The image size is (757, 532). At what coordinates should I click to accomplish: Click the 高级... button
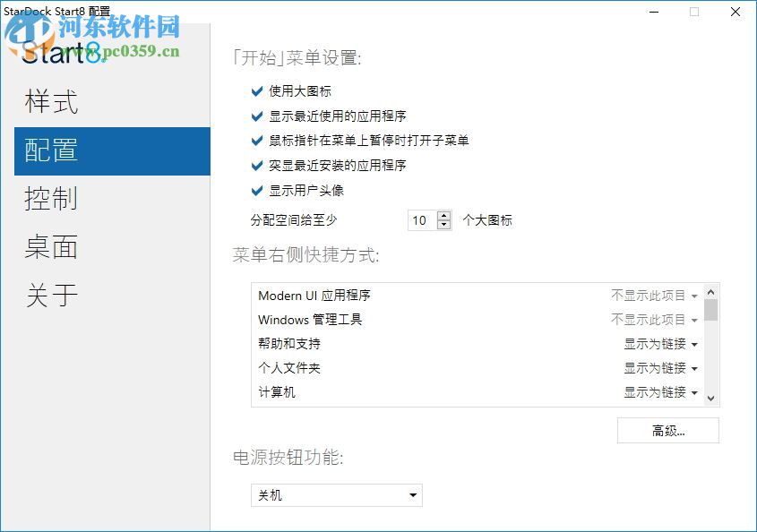667,431
